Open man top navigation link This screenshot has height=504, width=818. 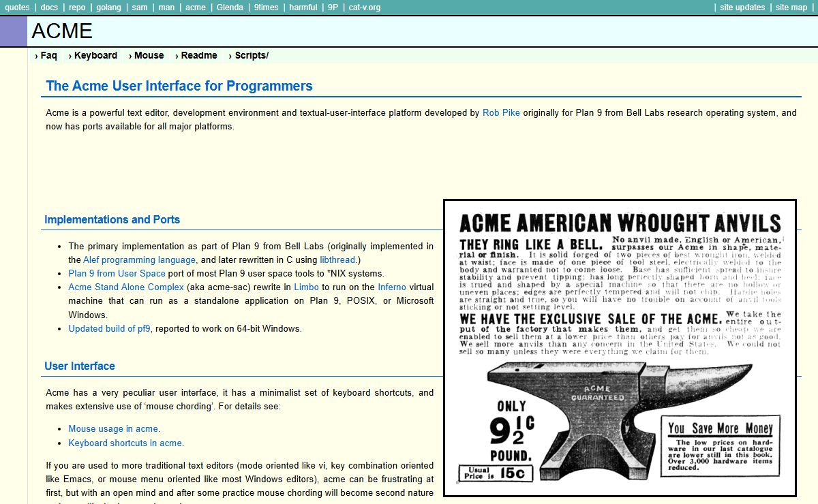pos(166,7)
